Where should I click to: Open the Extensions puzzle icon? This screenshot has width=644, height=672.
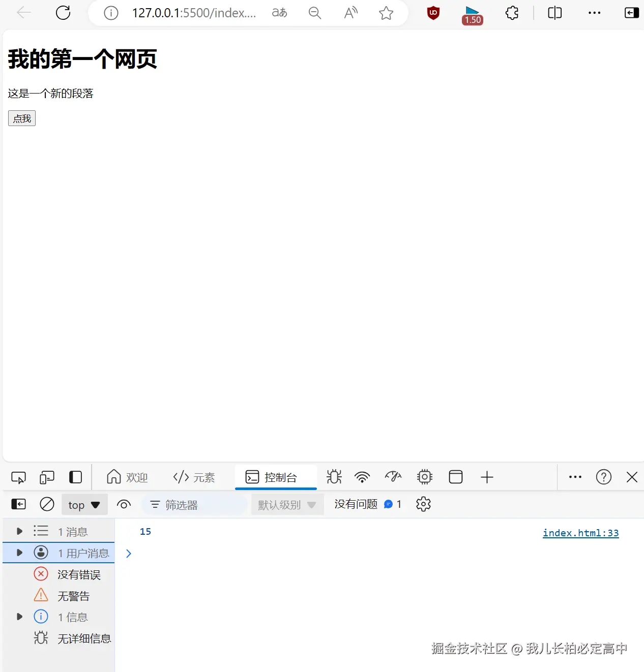[x=512, y=13]
